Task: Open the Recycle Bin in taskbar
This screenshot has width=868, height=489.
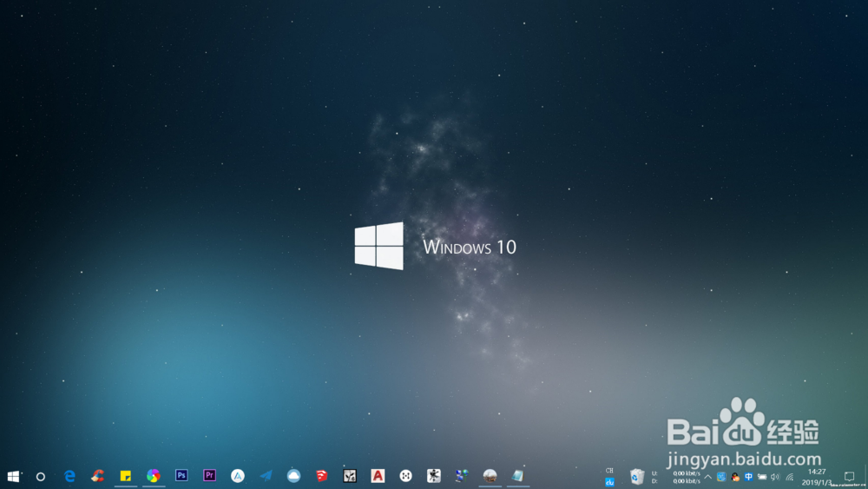Action: (x=636, y=476)
